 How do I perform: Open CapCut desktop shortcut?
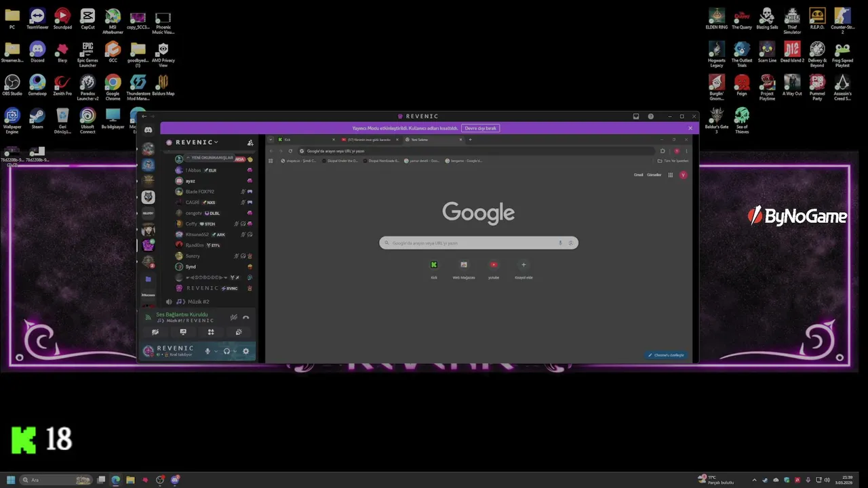(x=87, y=19)
